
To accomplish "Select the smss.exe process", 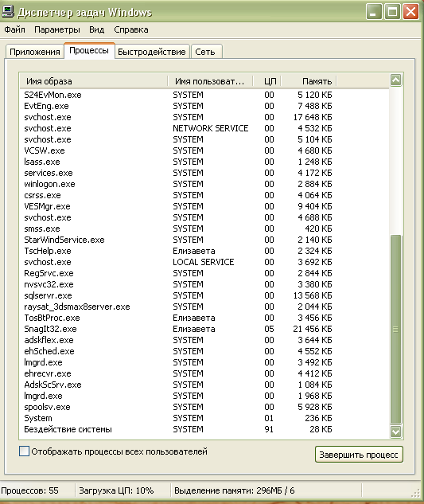I will click(x=204, y=229).
